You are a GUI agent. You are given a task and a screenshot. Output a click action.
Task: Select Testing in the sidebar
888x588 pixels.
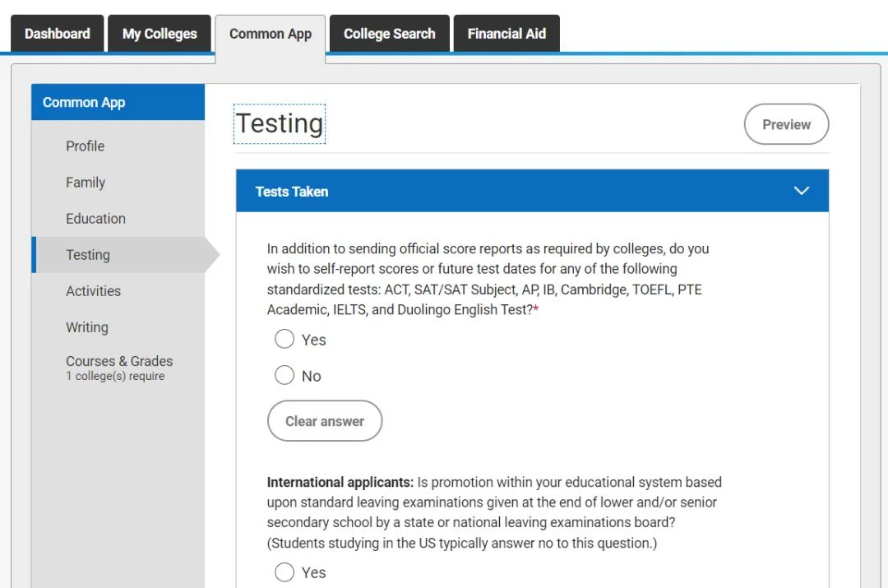pos(88,255)
